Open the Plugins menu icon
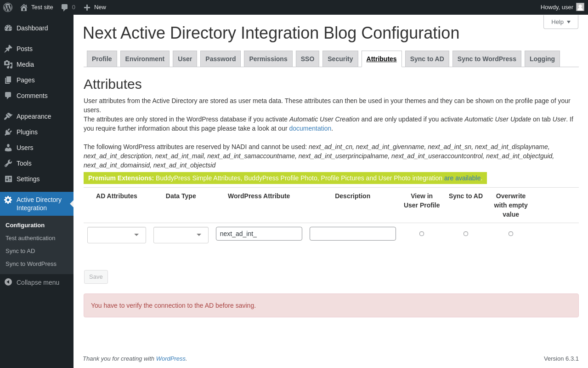This screenshot has width=588, height=368. pos(8,132)
